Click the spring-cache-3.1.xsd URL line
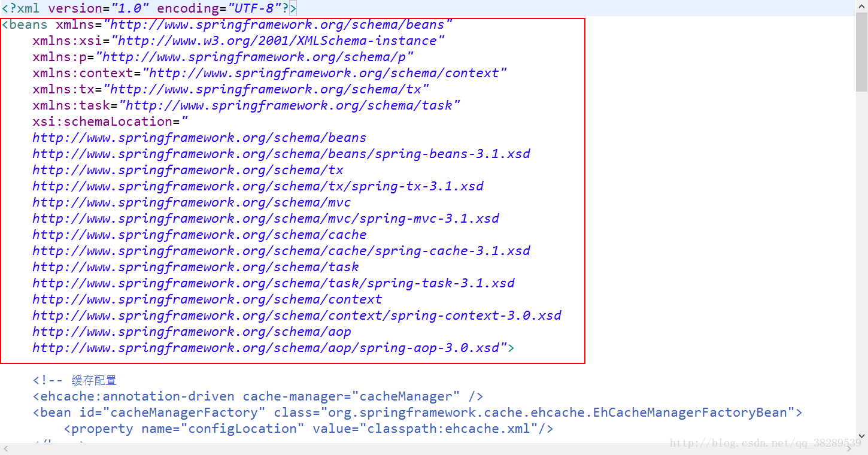Image resolution: width=868 pixels, height=455 pixels. coord(281,251)
